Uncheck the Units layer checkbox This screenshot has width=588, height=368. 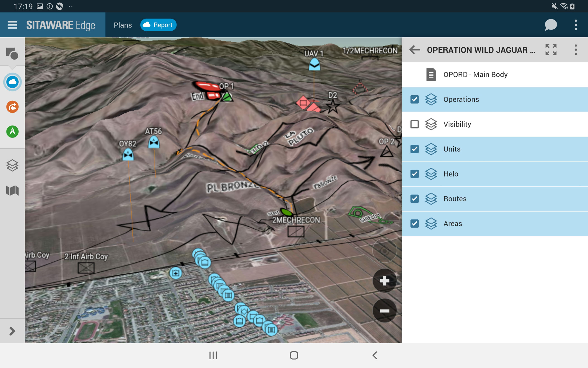tap(414, 149)
